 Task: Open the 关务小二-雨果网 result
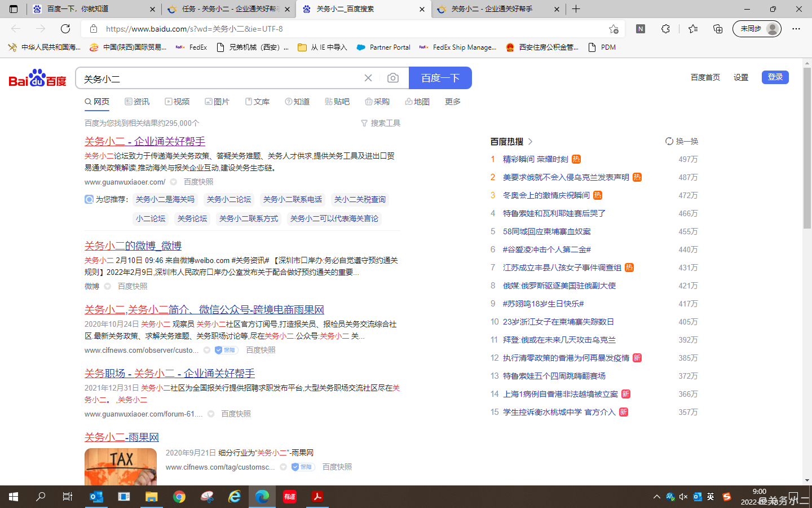tap(122, 437)
